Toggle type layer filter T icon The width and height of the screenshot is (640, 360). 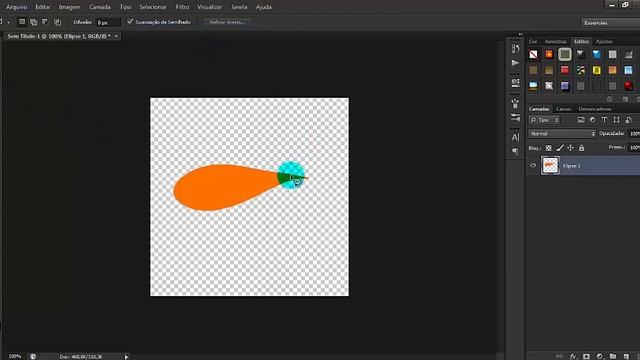pyautogui.click(x=604, y=120)
